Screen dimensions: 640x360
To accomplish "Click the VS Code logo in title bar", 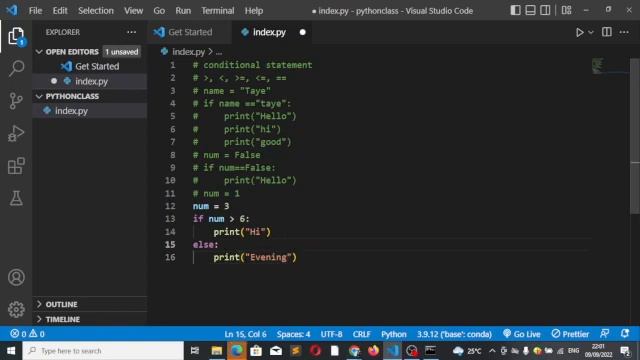I will coord(12,10).
